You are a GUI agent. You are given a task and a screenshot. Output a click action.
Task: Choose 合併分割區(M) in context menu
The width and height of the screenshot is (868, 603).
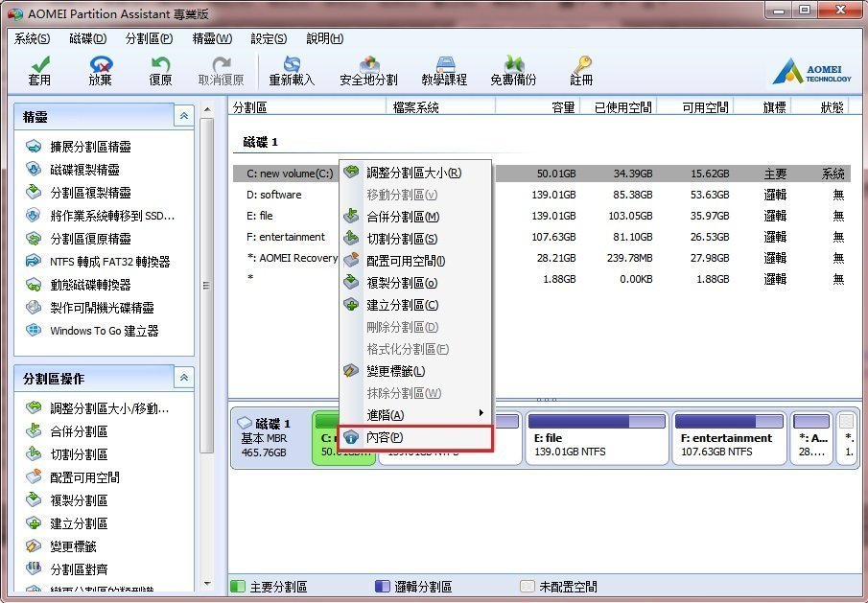pos(415,217)
